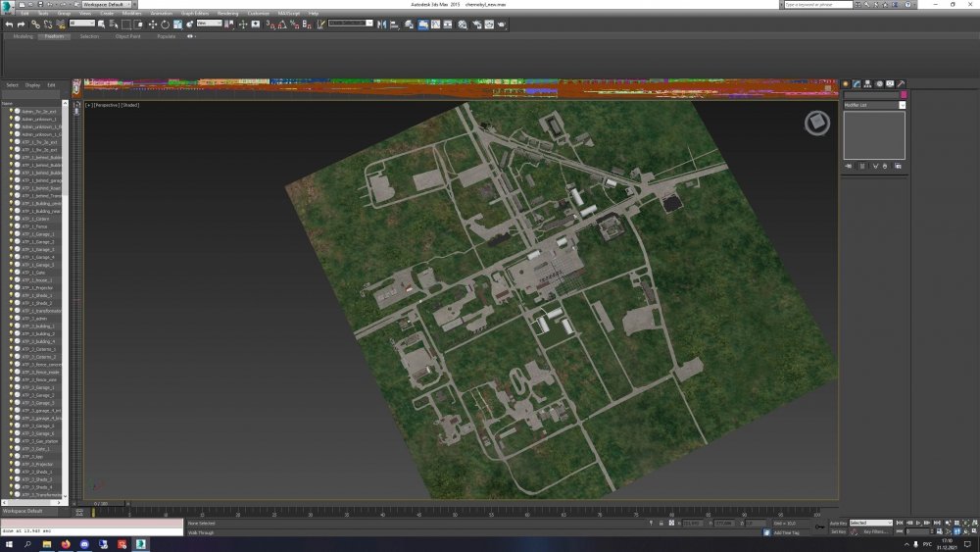
Task: Click the Undo arrow in main toolbar
Action: pos(9,24)
